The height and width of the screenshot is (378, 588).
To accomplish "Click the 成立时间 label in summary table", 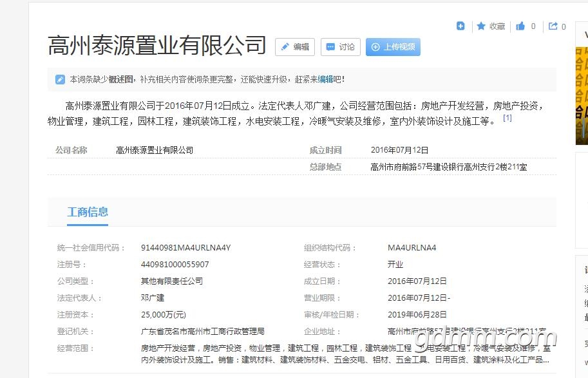I will pyautogui.click(x=325, y=151).
